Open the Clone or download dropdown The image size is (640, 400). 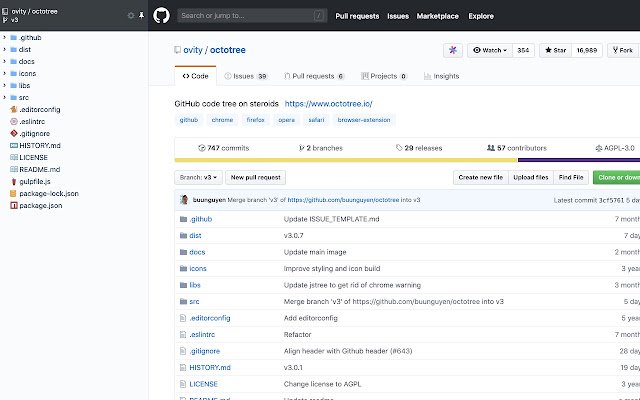616,177
